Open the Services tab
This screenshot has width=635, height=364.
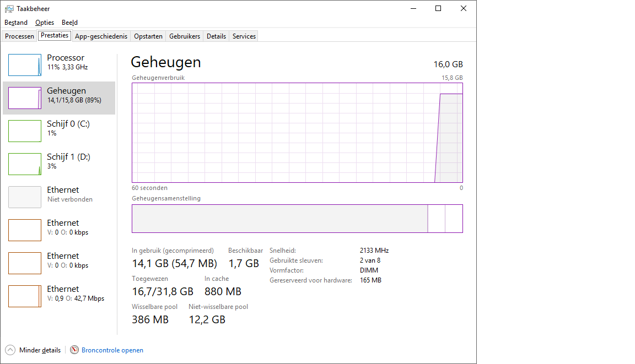pyautogui.click(x=243, y=35)
